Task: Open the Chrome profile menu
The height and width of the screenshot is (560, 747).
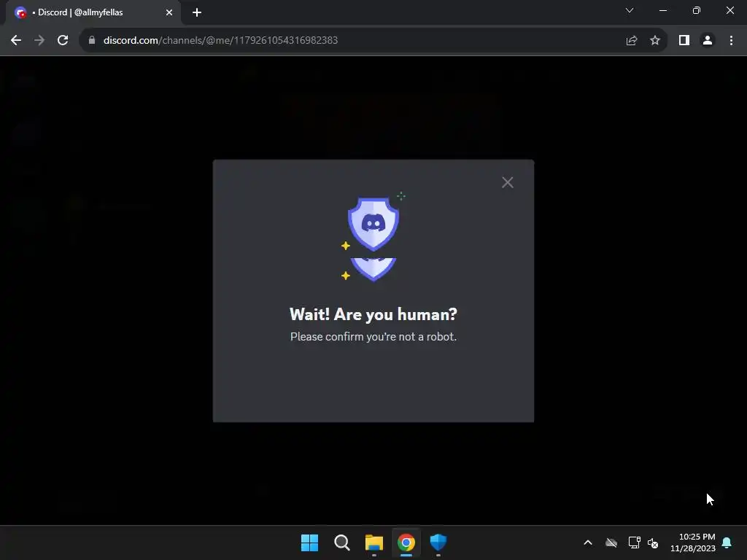Action: pos(708,41)
